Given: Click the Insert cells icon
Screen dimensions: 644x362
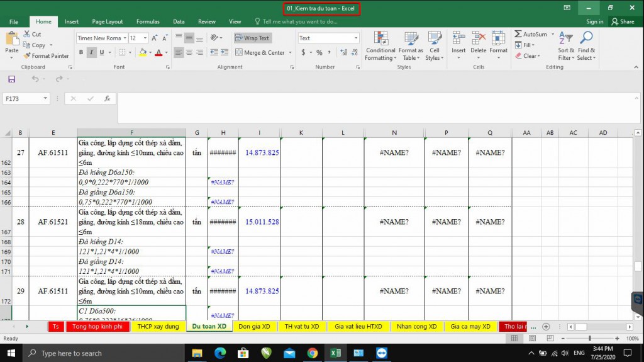Looking at the screenshot, I should 458,38.
